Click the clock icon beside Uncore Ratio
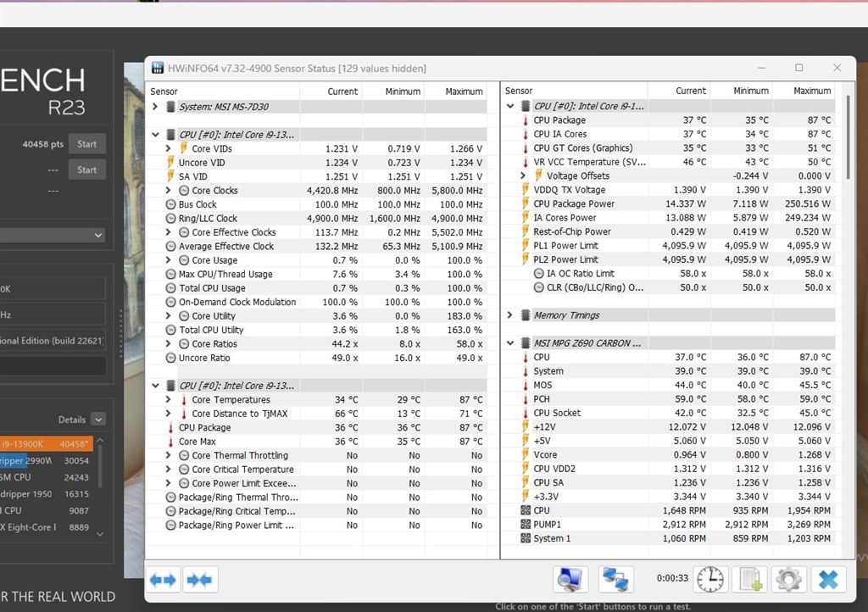 [170, 358]
